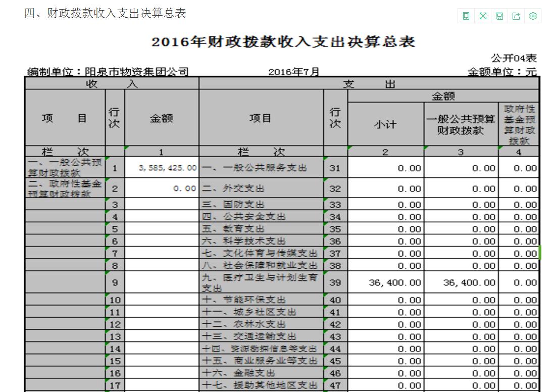Select 36,400.00 in the 小计 column
The image size is (554, 392).
[x=394, y=283]
